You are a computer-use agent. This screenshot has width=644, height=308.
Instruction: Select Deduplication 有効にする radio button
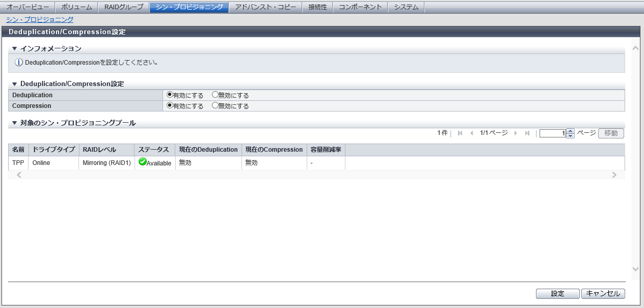[170, 95]
